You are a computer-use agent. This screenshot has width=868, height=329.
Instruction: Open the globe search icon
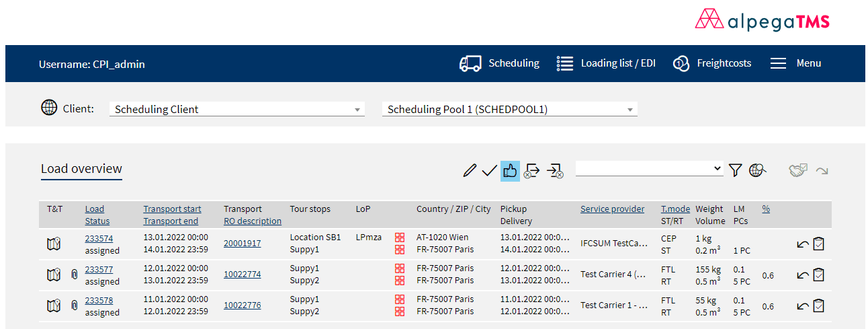click(x=757, y=171)
